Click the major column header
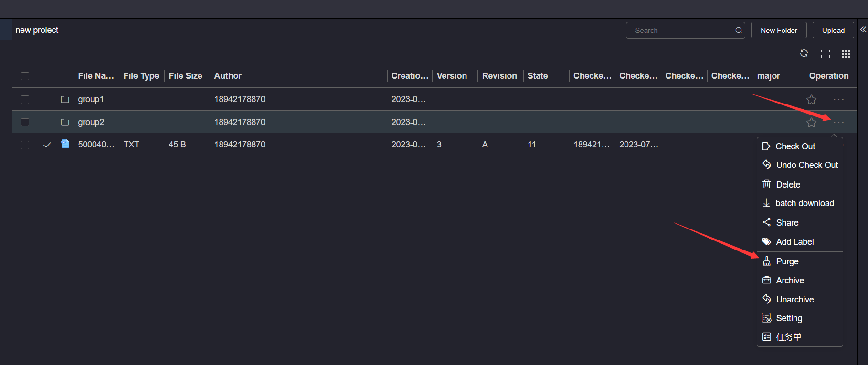The width and height of the screenshot is (868, 365). point(769,76)
